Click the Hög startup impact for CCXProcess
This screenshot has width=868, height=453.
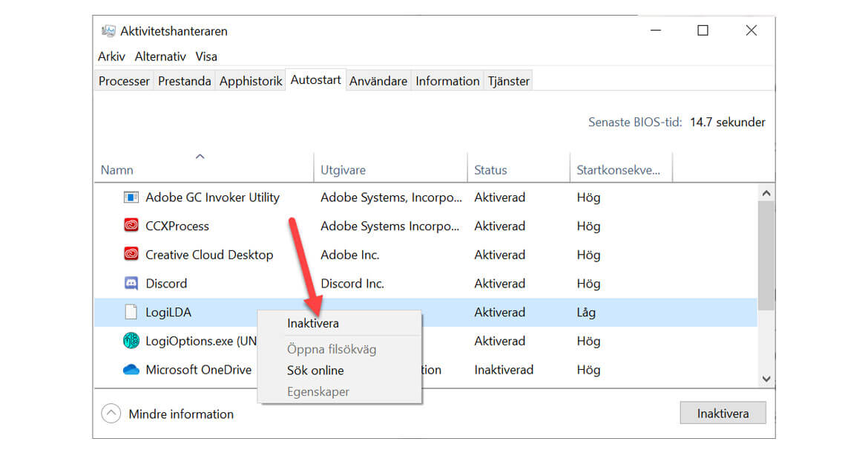pyautogui.click(x=588, y=226)
